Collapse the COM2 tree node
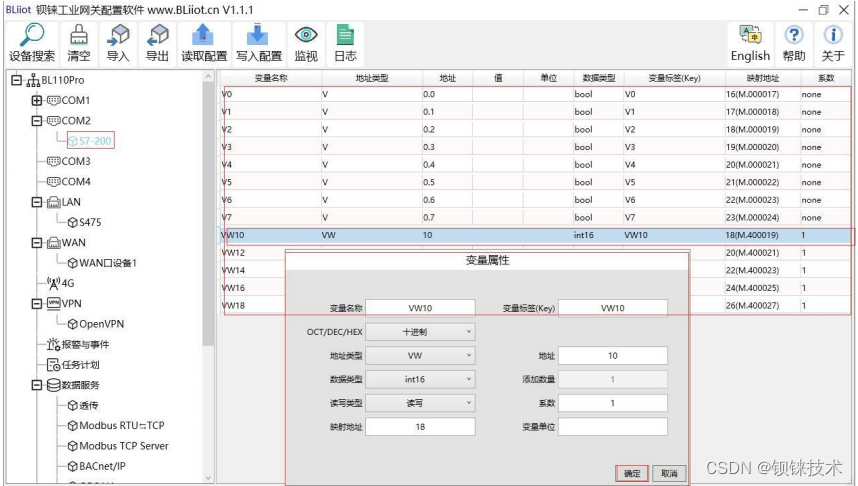The width and height of the screenshot is (858, 486). 37,121
